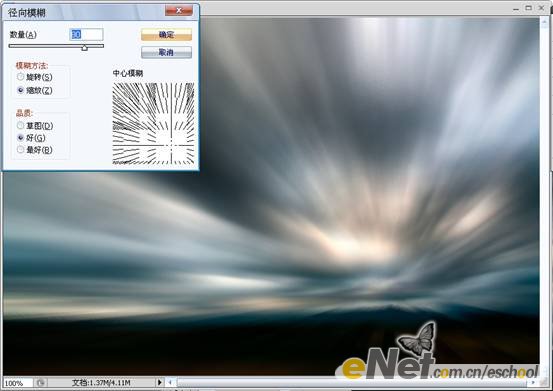Close the document window
This screenshot has height=391, width=553.
pos(541,8)
